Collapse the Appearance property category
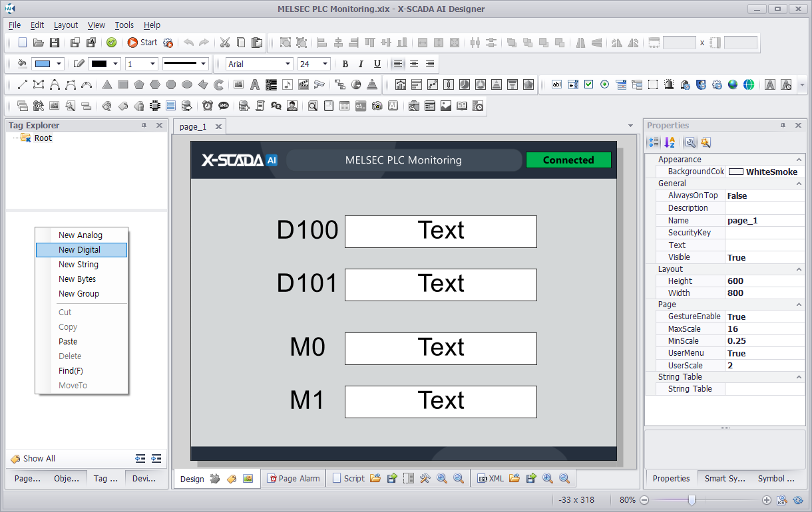The image size is (812, 512). pos(799,160)
